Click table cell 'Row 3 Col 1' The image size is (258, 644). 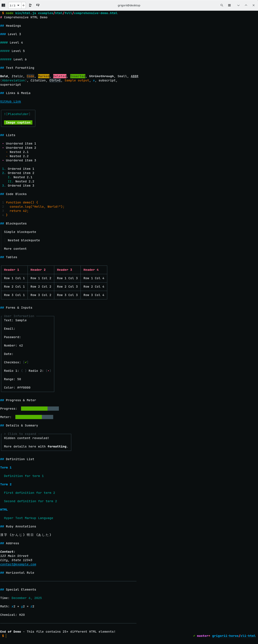pos(14,295)
